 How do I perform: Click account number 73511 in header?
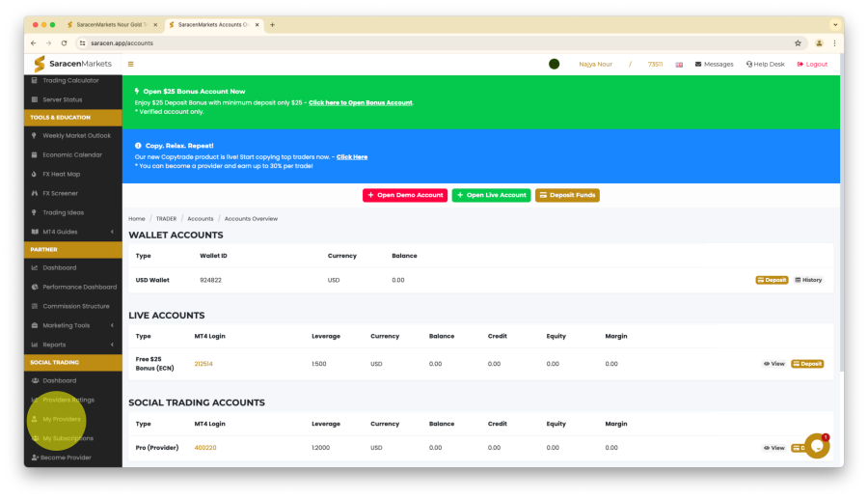[x=656, y=65]
